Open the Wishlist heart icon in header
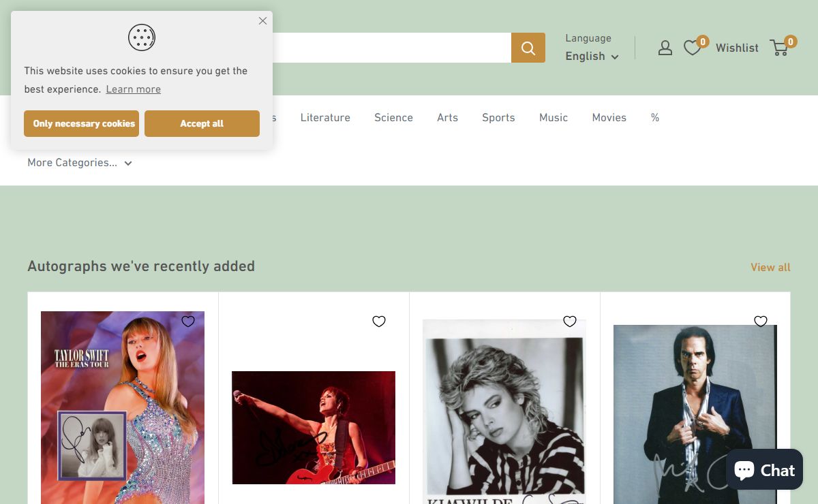 click(x=693, y=48)
